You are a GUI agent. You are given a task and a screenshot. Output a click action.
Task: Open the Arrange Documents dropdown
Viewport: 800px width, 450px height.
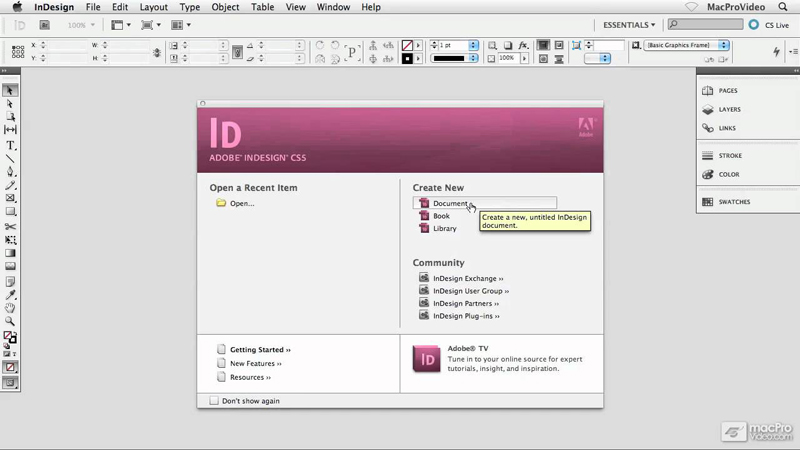[x=181, y=25]
